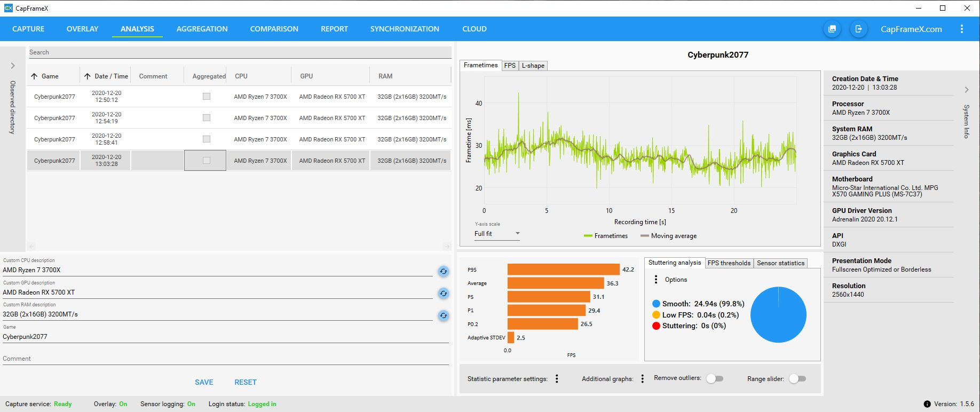Sort records by Game column arrow
The height and width of the screenshot is (412, 980).
tap(34, 76)
